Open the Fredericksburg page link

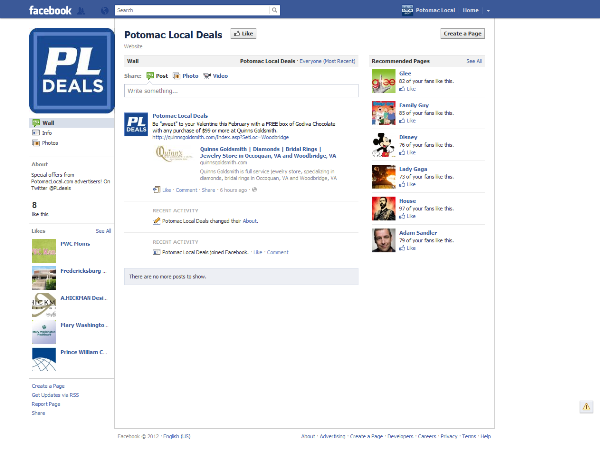pos(83,271)
